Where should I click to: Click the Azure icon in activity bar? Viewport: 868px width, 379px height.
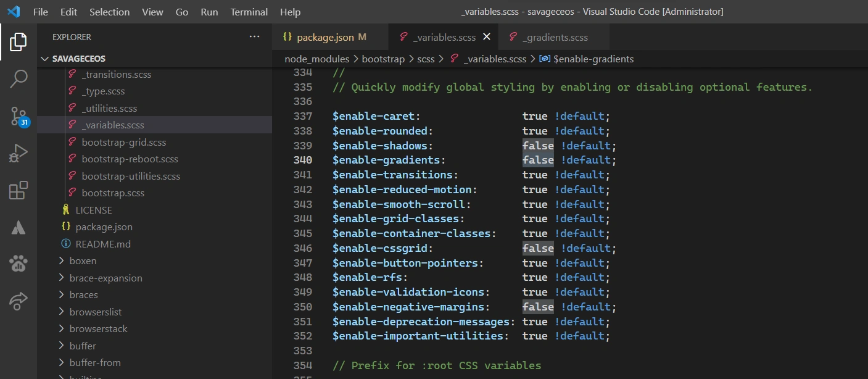[x=18, y=228]
